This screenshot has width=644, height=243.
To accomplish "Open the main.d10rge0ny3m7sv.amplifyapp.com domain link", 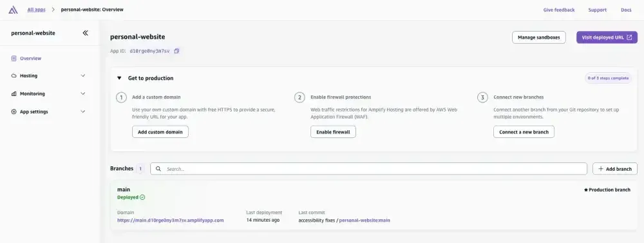I will point(171,220).
